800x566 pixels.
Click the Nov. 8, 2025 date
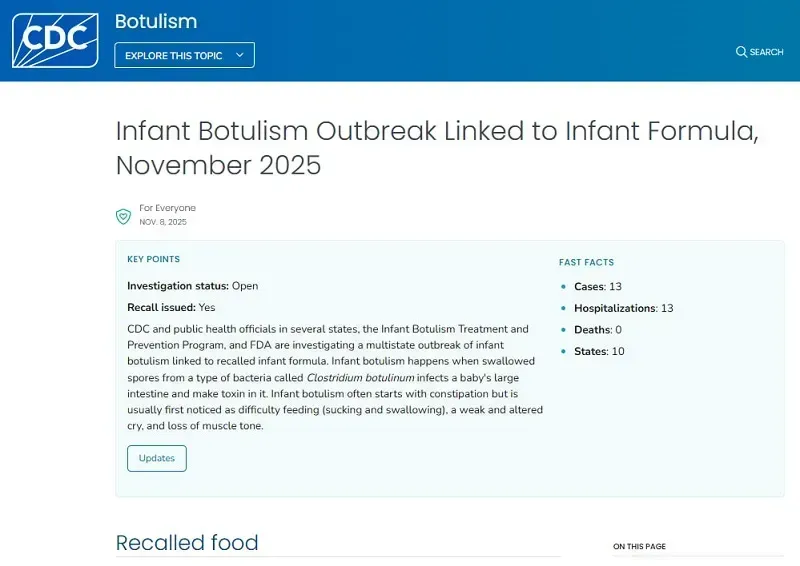(x=163, y=222)
